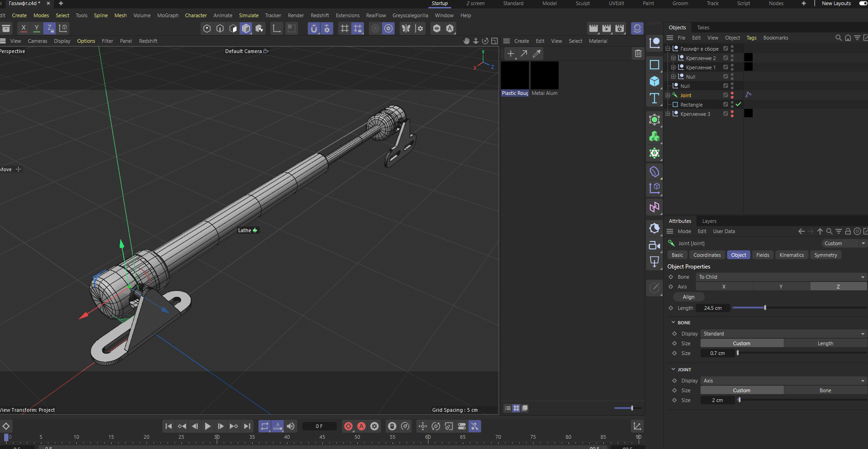Expand the Joint object hierarchy

click(x=668, y=95)
